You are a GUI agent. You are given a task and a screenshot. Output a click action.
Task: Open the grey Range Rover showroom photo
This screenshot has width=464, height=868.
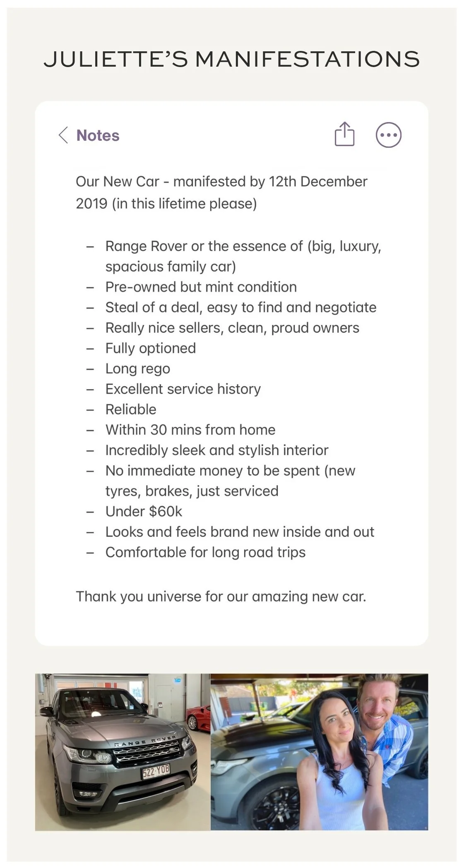(123, 752)
